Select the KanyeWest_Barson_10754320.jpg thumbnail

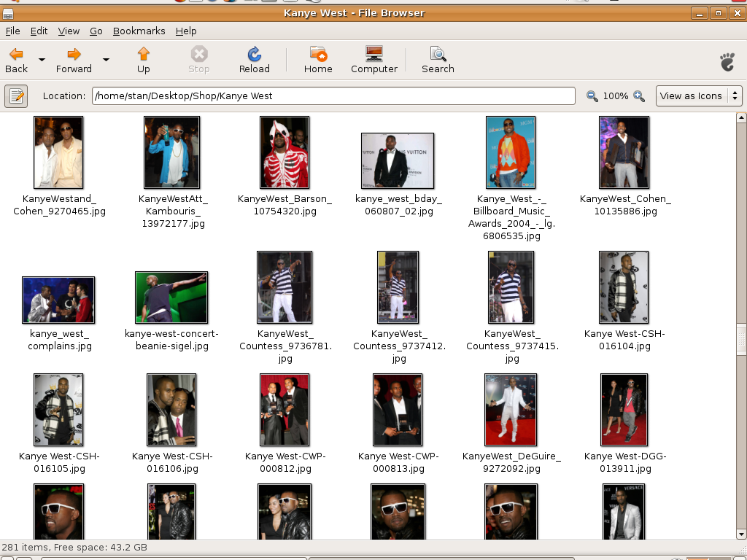[285, 152]
